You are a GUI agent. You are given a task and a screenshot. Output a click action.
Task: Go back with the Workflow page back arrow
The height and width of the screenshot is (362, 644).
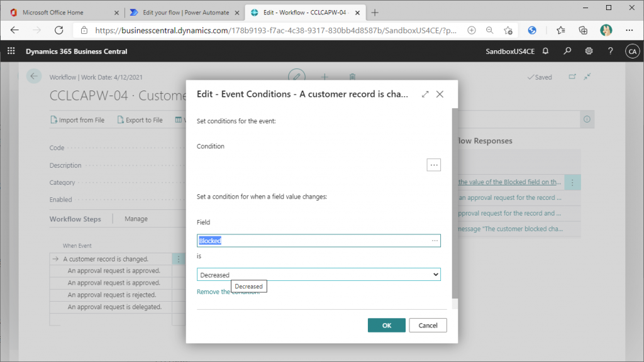click(x=34, y=76)
